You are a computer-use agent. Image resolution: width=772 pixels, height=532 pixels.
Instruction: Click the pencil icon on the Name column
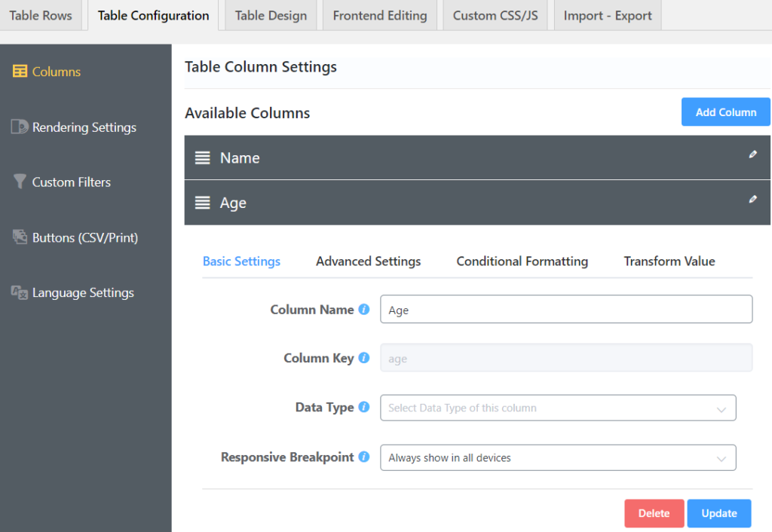click(752, 154)
